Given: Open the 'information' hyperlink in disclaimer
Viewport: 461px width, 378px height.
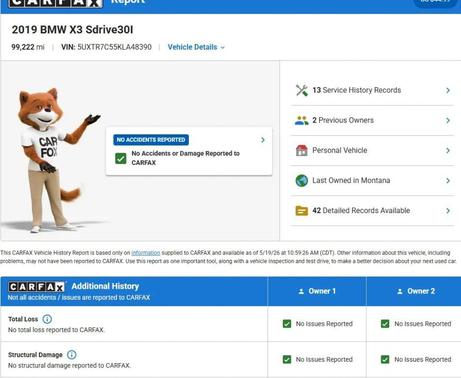Looking at the screenshot, I should coord(146,253).
